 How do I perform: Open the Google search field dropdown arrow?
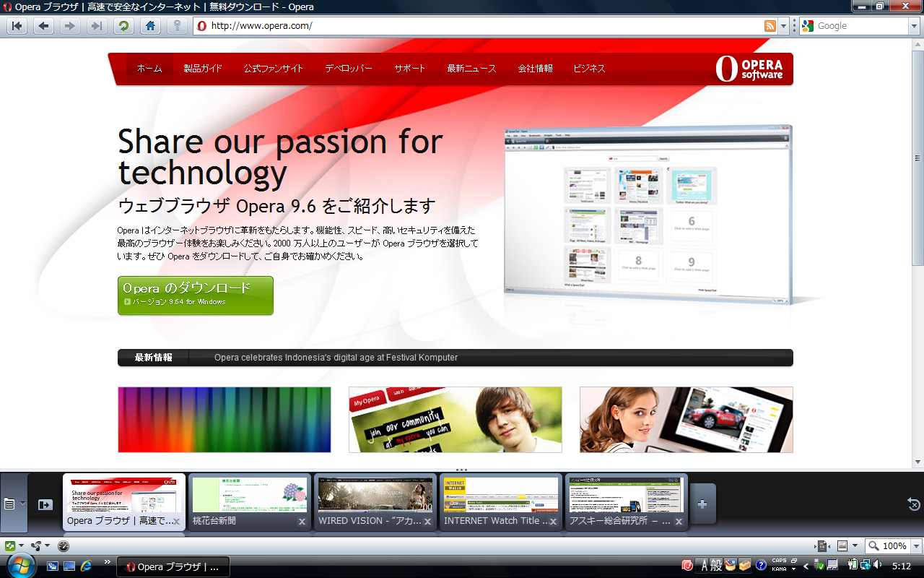click(x=913, y=26)
